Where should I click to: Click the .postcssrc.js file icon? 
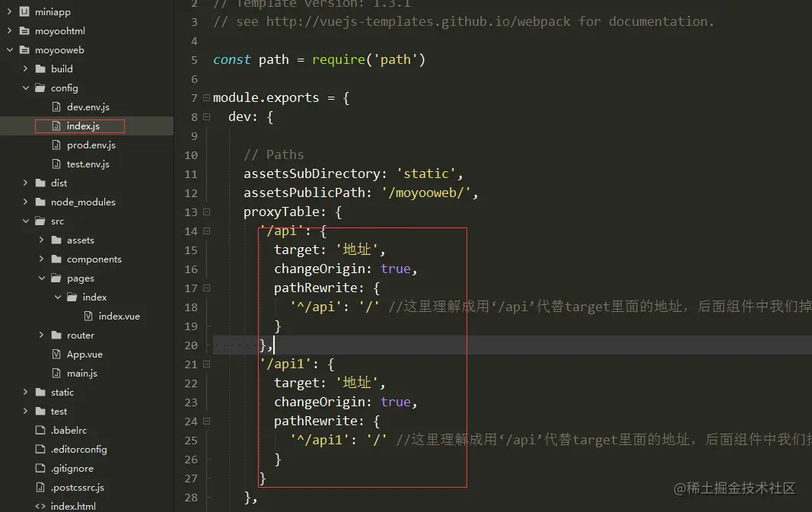click(x=40, y=487)
